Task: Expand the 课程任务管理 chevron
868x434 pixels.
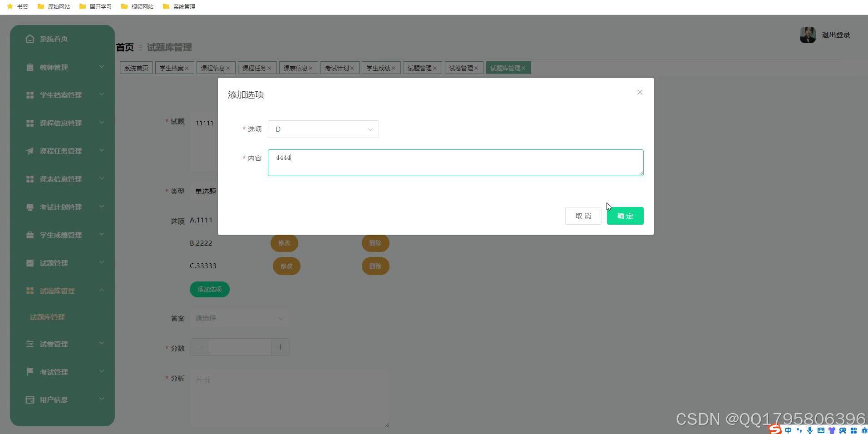Action: pos(102,150)
